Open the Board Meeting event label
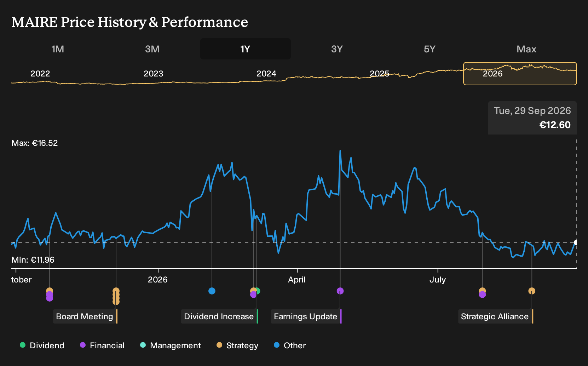Image resolution: width=588 pixels, height=366 pixels. pos(85,316)
